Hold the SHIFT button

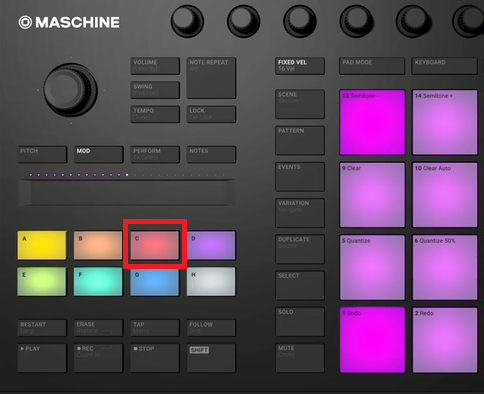click(x=211, y=358)
